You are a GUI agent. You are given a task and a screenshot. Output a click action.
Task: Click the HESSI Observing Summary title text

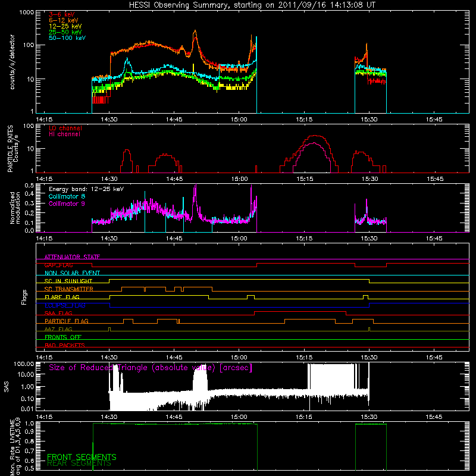(x=252, y=5)
